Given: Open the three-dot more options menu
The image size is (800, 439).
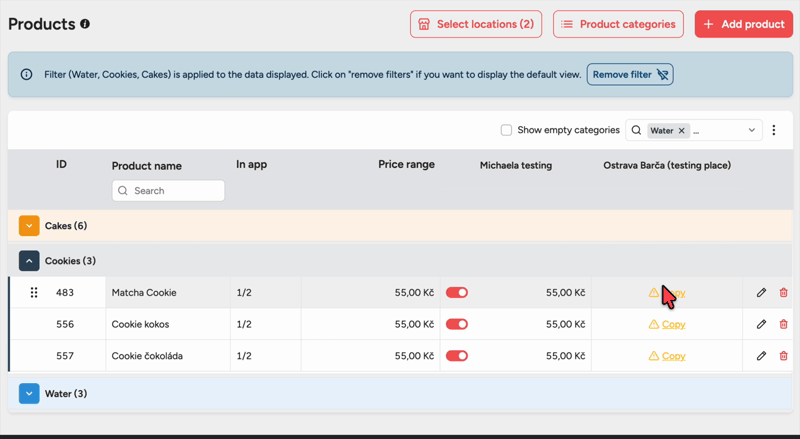Looking at the screenshot, I should 774,130.
